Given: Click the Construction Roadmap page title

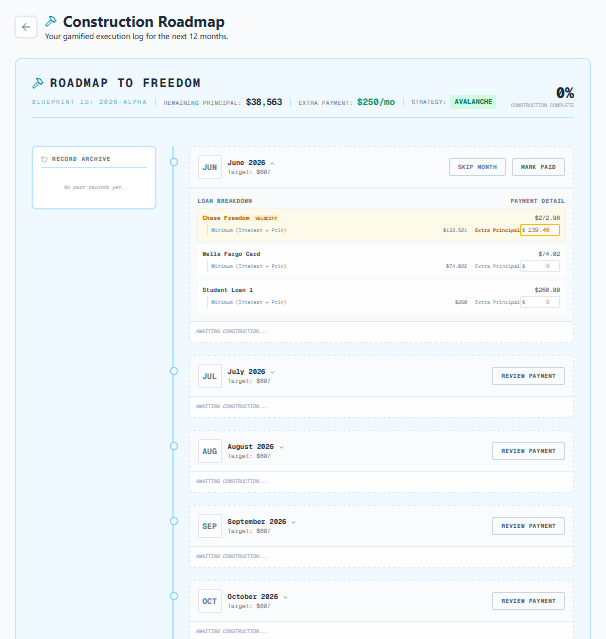Looking at the screenshot, I should pos(143,22).
